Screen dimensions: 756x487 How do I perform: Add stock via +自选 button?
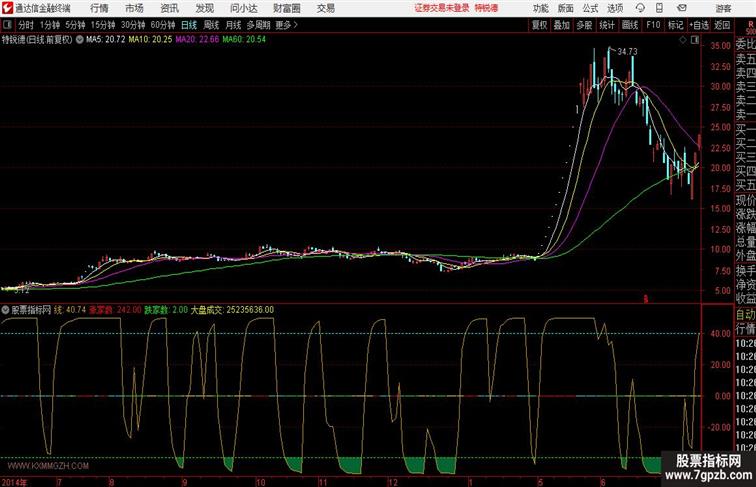699,25
